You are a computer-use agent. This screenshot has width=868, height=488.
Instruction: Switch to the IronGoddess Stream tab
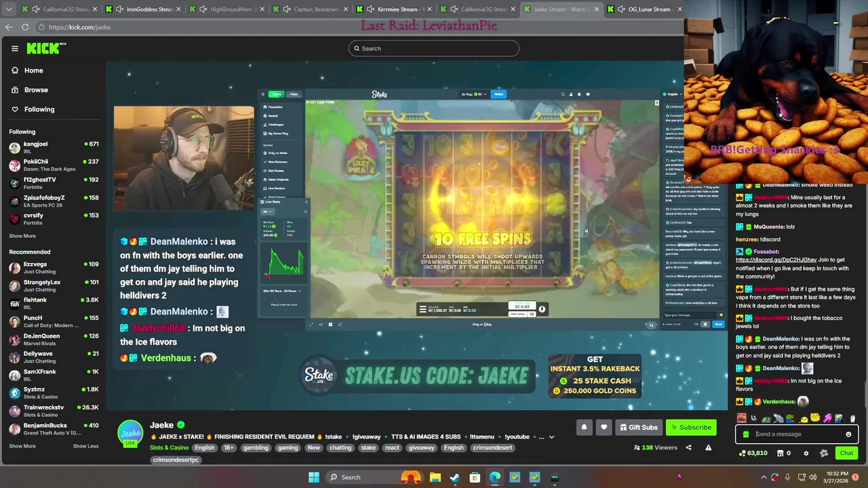click(x=144, y=9)
